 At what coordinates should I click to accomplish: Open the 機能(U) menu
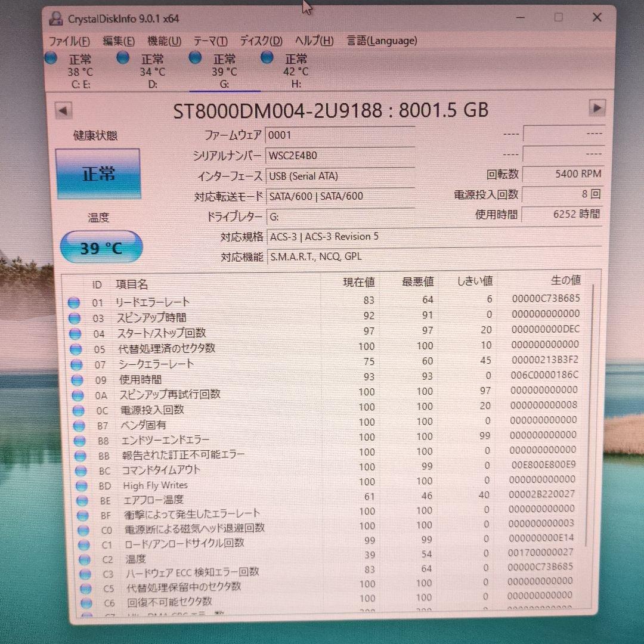pos(165,41)
